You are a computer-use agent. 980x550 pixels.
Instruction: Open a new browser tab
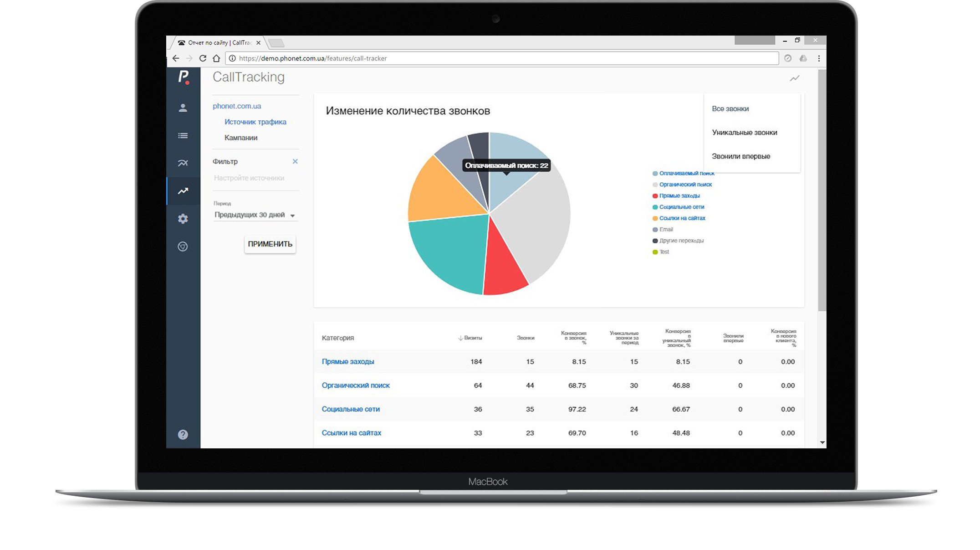point(276,43)
